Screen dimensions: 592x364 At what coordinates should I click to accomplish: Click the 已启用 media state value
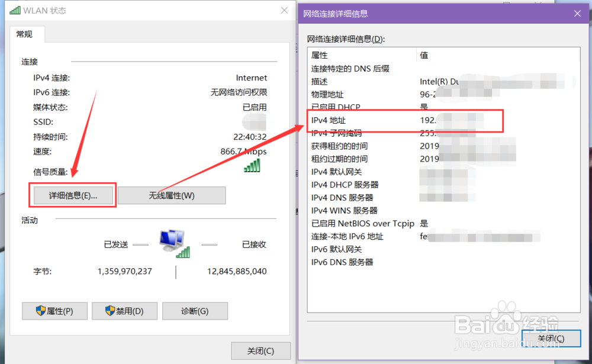coord(255,107)
